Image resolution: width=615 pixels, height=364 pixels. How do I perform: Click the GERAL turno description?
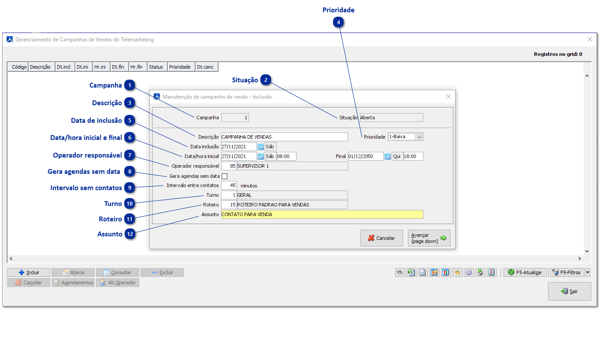tap(292, 195)
